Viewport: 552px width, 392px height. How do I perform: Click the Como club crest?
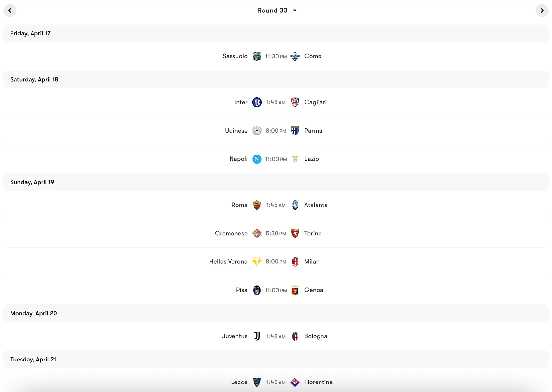point(295,56)
